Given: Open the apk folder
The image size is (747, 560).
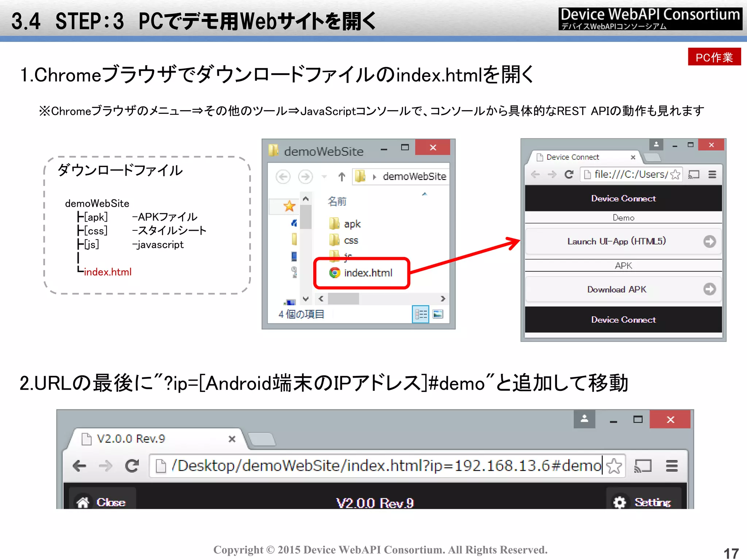Looking at the screenshot, I should (345, 223).
